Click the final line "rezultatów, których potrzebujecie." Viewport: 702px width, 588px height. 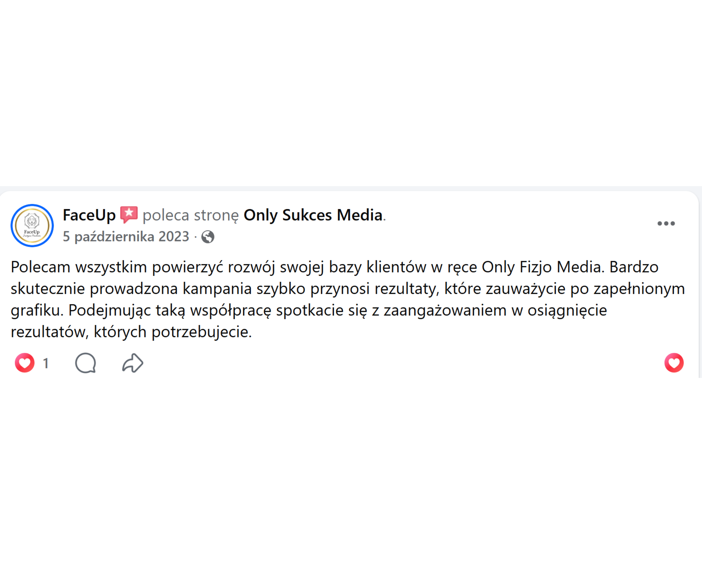point(131,332)
